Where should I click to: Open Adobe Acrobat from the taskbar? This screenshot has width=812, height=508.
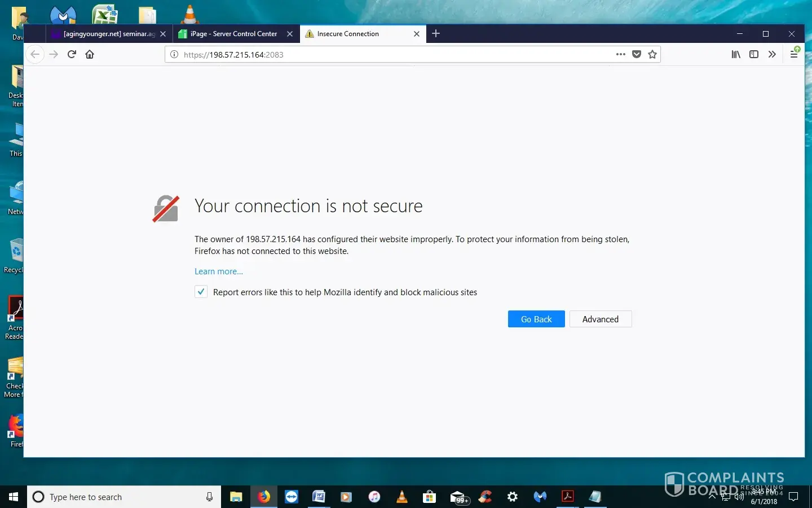[x=568, y=497]
